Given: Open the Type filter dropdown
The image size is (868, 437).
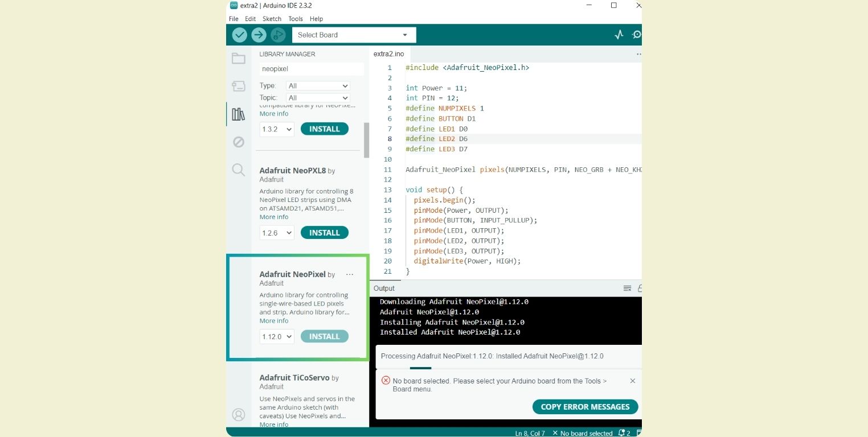Looking at the screenshot, I should click(317, 86).
